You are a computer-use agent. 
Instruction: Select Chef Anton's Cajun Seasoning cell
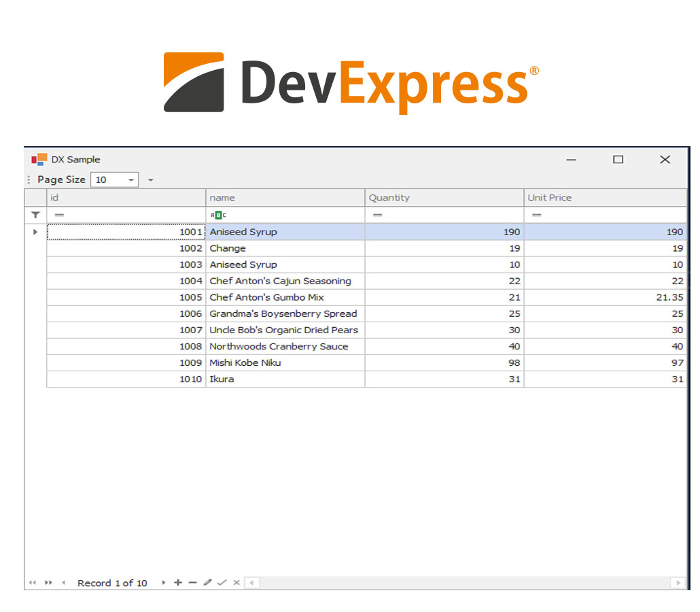tap(285, 281)
